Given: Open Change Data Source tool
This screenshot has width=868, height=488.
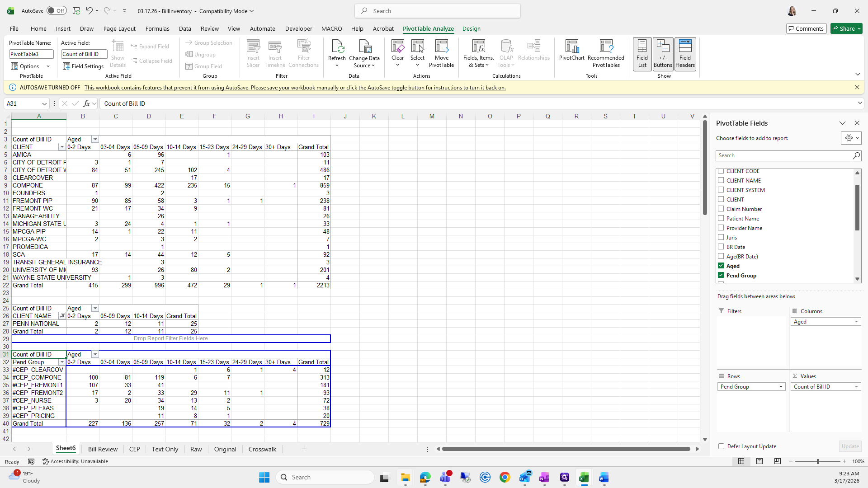Looking at the screenshot, I should click(x=364, y=47).
